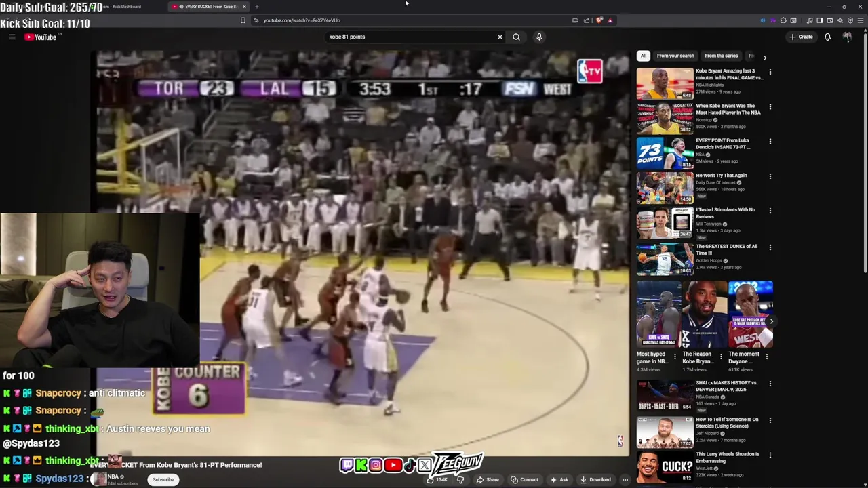Open Kobe Bryant final game thumbnail
This screenshot has width=868, height=488.
pos(665,83)
